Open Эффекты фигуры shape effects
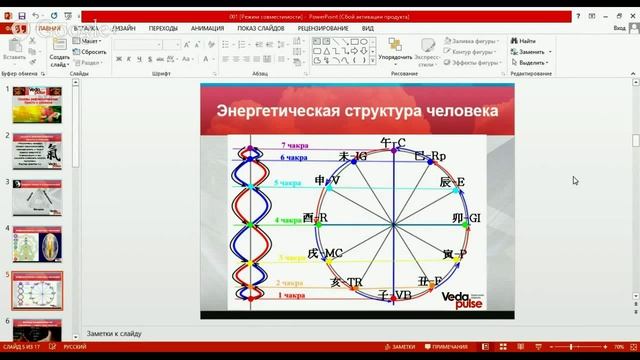This screenshot has height=360, width=640. click(473, 62)
